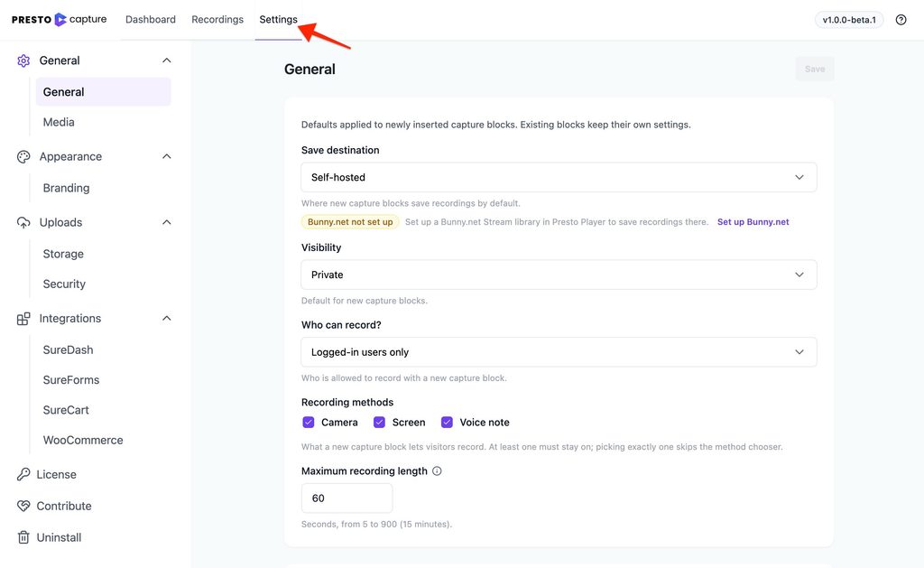
Task: Click the Maximum recording length input field
Action: click(346, 498)
